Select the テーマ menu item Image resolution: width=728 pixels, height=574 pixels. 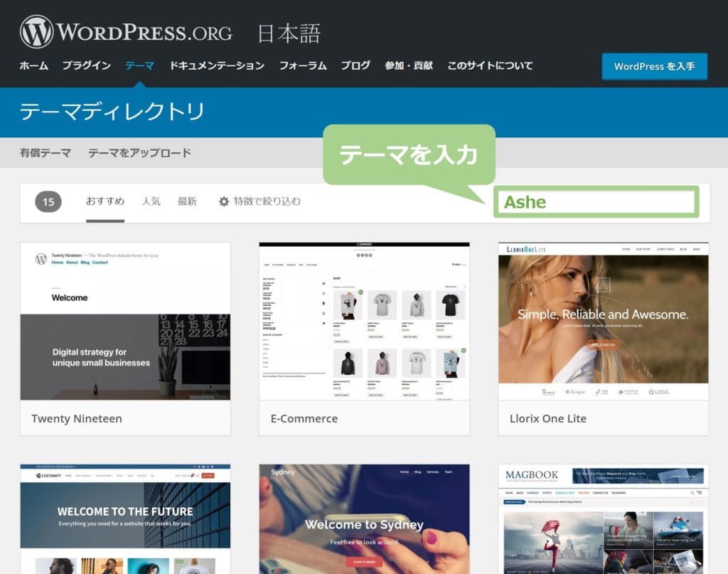(x=140, y=66)
